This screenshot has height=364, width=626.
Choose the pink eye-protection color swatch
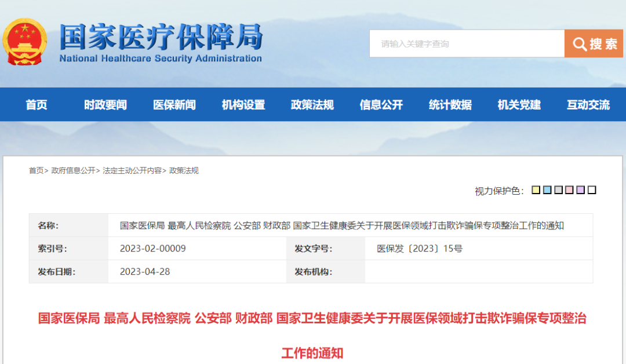click(569, 190)
